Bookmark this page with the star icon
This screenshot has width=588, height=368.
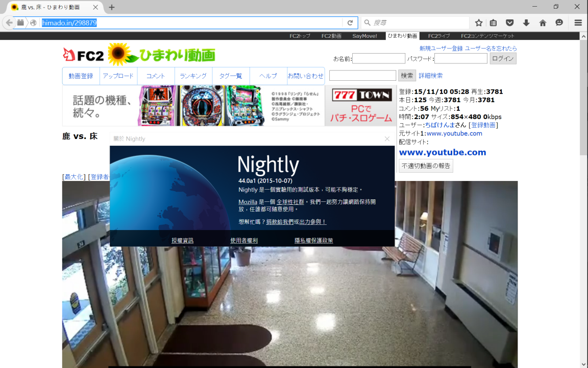tap(479, 22)
